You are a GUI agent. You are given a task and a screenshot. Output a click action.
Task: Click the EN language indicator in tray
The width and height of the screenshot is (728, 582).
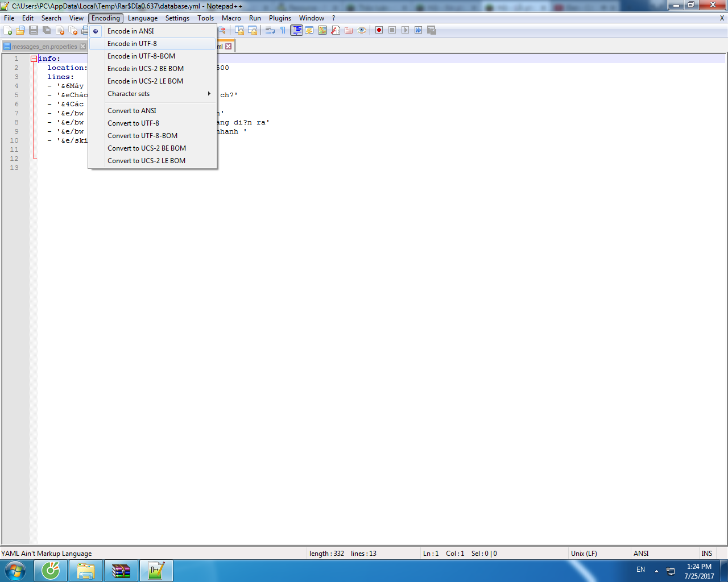click(x=641, y=569)
